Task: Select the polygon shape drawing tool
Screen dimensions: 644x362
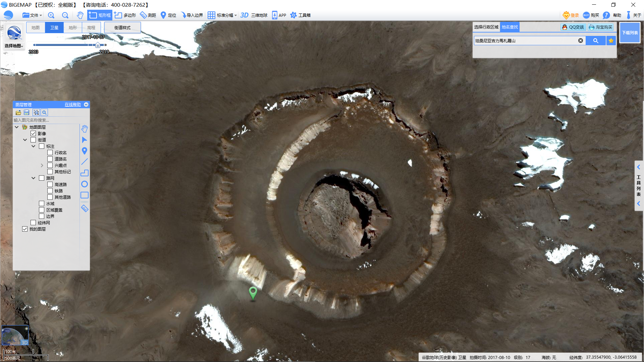Action: coord(85,173)
